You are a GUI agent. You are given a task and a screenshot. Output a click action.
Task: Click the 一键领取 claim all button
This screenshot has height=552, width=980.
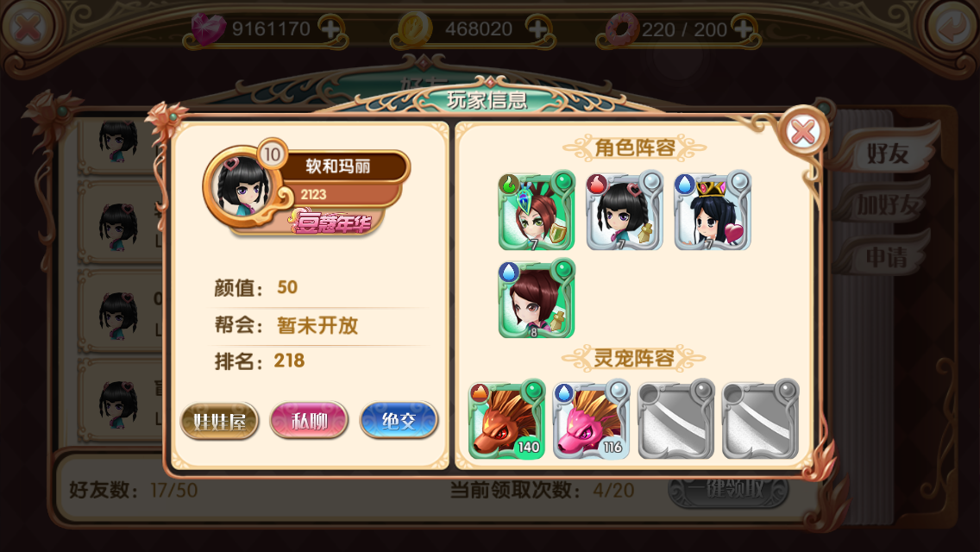(728, 489)
